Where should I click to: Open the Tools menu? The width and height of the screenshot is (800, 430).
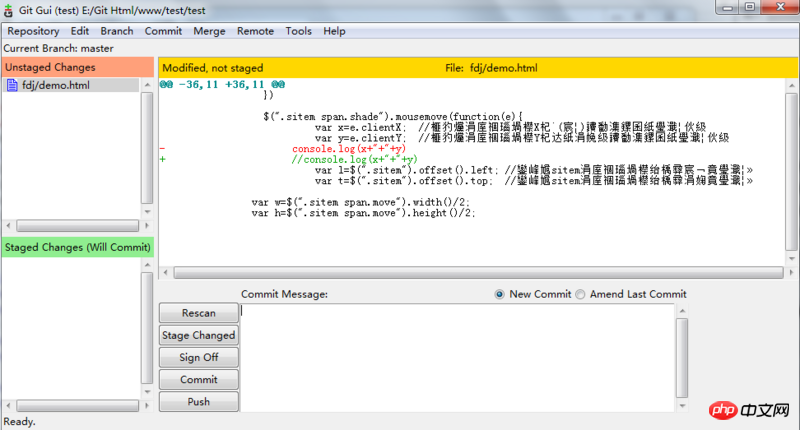coord(298,31)
